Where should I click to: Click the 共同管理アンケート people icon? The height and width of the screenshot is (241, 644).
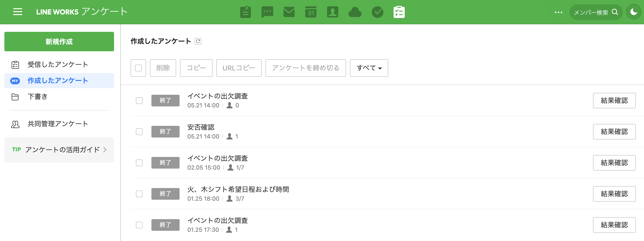[15, 124]
